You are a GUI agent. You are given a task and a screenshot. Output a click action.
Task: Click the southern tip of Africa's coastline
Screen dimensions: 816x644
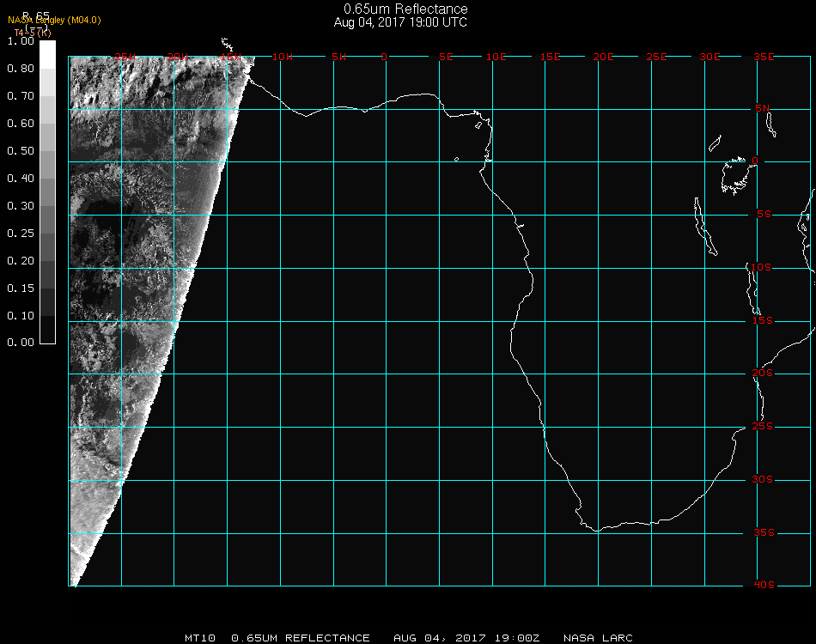[597, 530]
